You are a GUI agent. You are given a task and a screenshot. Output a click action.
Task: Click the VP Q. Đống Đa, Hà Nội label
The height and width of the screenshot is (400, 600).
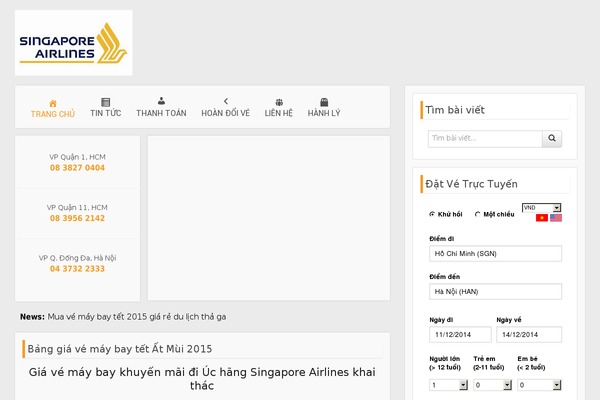click(x=77, y=258)
